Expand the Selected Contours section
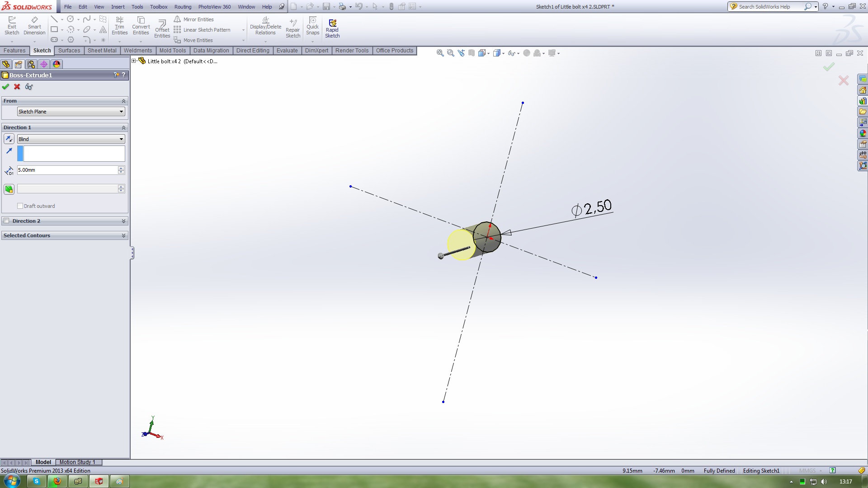Viewport: 868px width, 488px height. [123, 235]
